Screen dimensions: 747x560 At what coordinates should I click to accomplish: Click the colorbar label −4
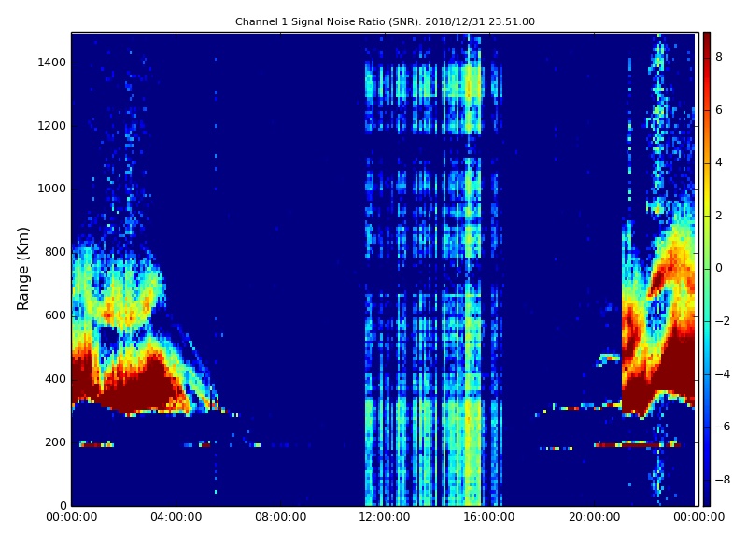point(723,374)
